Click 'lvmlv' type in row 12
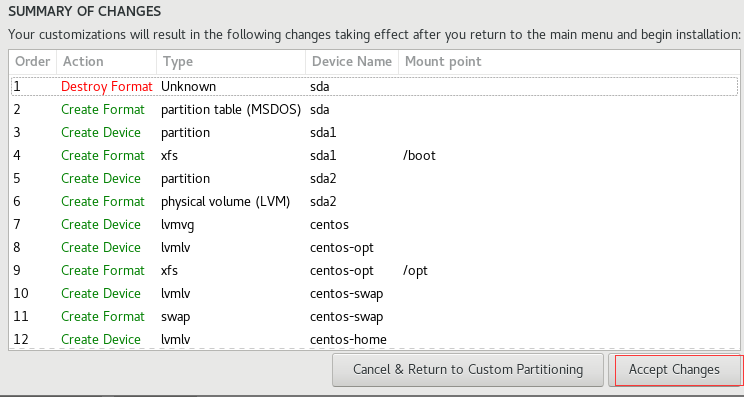 [176, 340]
